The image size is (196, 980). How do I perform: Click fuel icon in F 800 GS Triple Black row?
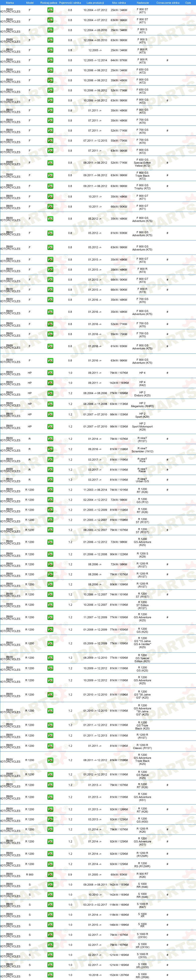(50, 175)
